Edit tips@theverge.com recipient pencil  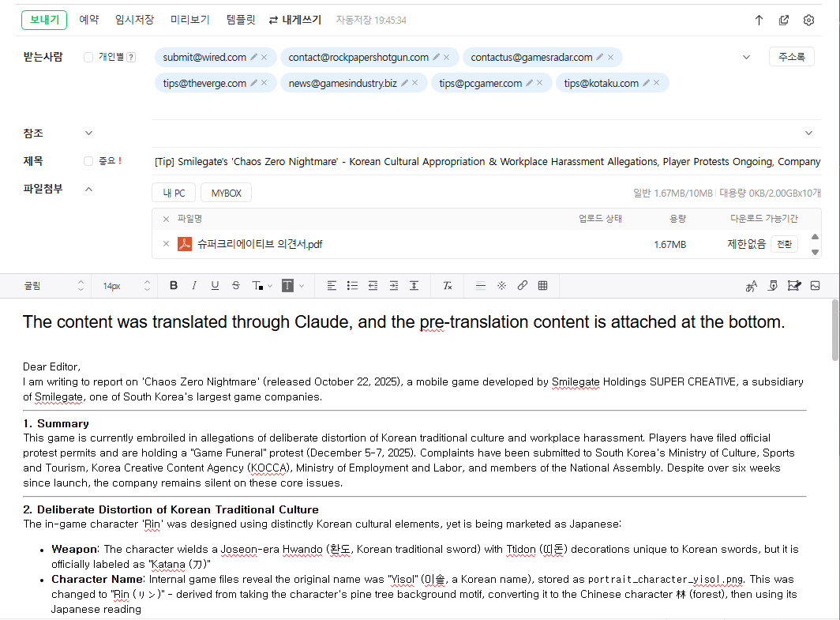[254, 82]
